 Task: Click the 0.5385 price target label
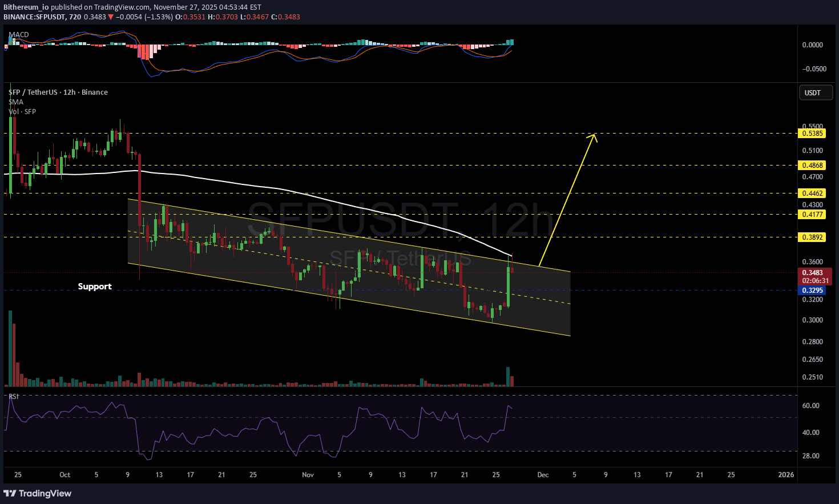(x=813, y=134)
